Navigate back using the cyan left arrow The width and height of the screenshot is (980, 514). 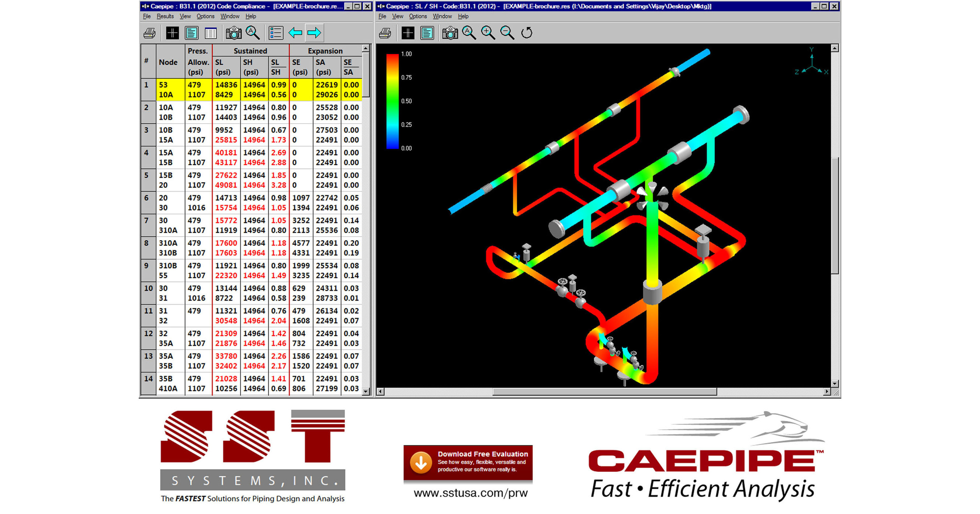[296, 33]
